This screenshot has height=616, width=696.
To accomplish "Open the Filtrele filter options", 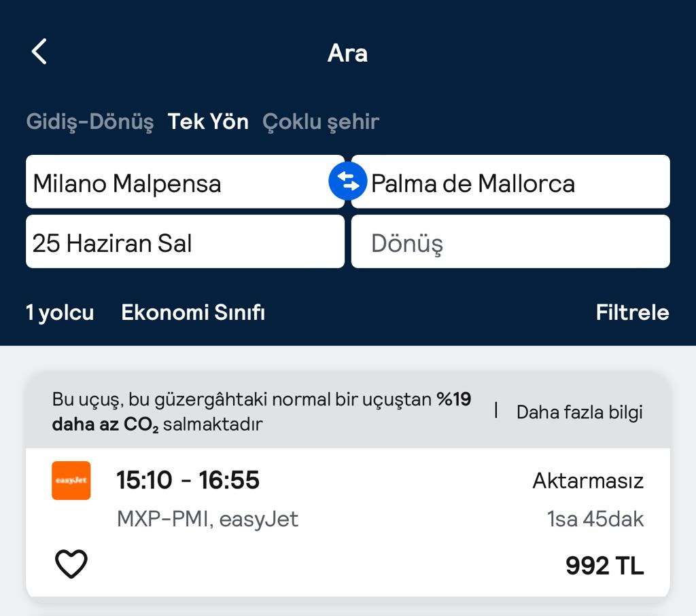I will click(632, 312).
